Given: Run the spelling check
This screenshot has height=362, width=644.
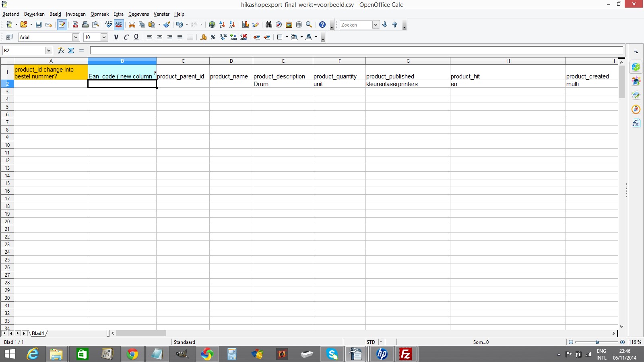Looking at the screenshot, I should coord(109,25).
